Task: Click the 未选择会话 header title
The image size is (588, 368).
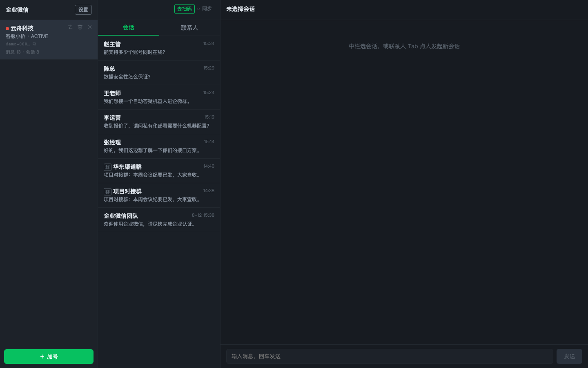Action: click(x=241, y=9)
